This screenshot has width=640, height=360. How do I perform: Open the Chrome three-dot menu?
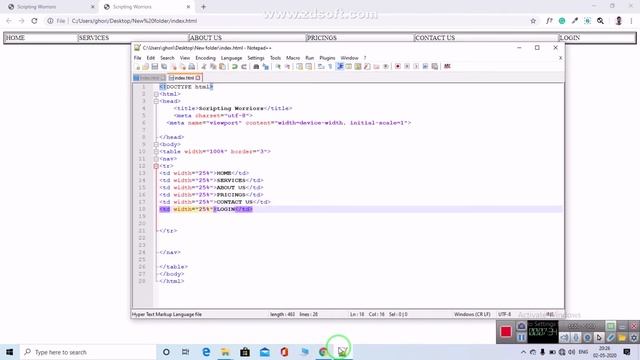click(x=631, y=21)
